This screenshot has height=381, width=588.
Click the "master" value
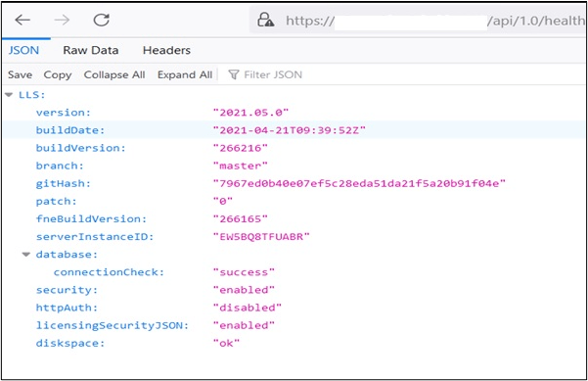(x=241, y=166)
